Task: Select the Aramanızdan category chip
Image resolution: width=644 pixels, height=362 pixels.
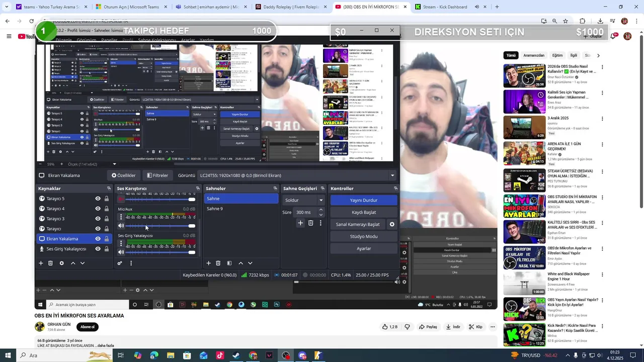Action: point(534,55)
